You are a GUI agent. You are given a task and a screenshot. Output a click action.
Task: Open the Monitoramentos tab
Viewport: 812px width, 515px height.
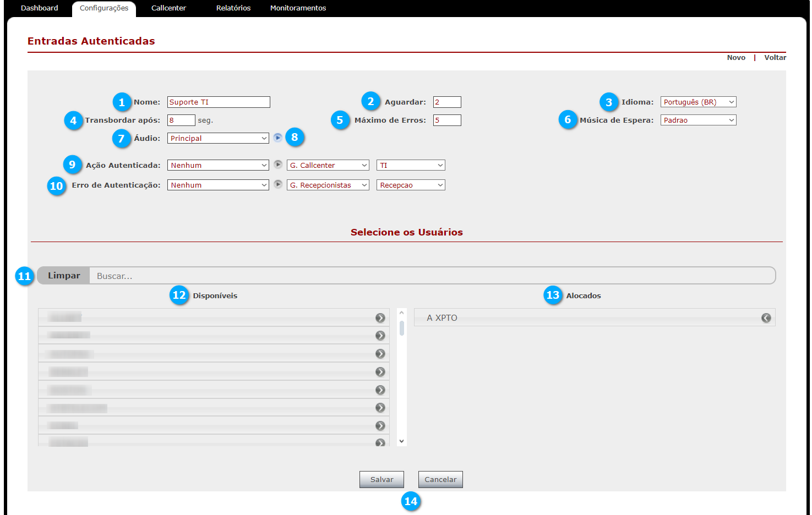pyautogui.click(x=298, y=8)
